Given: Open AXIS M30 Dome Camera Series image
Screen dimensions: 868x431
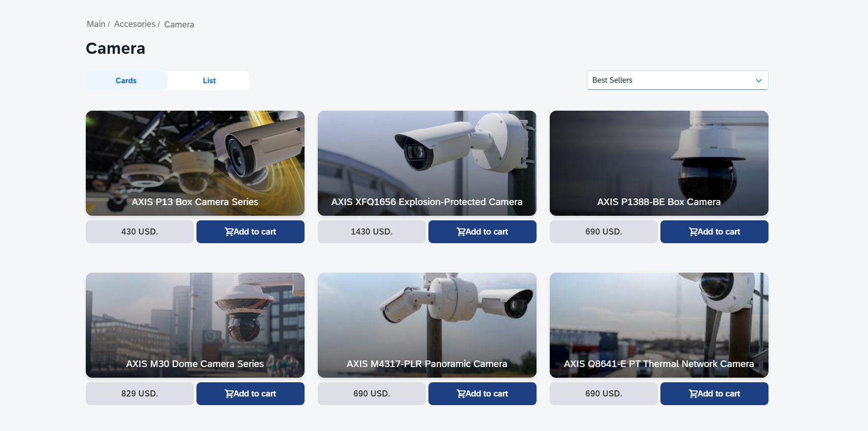Looking at the screenshot, I should click(195, 325).
